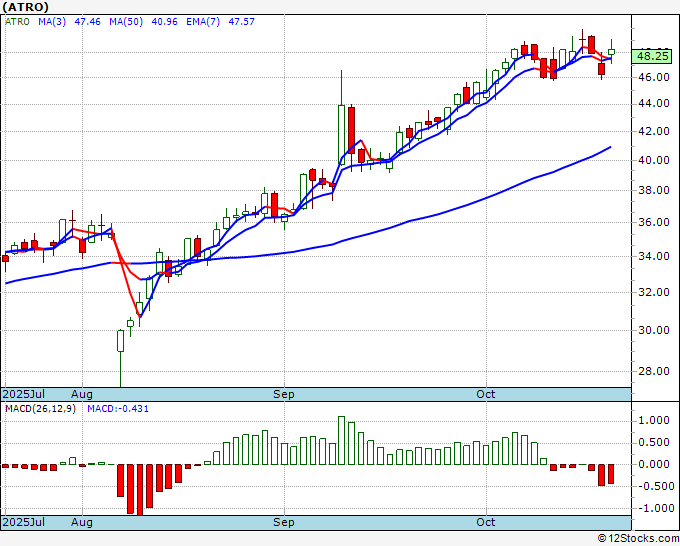
Task: Click the 2025Jul label on MACD axis
Action: (23, 522)
